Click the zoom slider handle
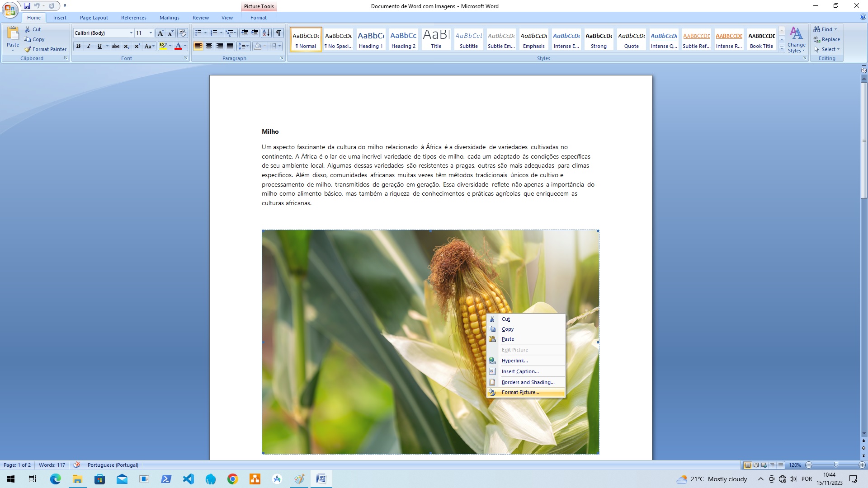The image size is (868, 488). click(x=836, y=465)
